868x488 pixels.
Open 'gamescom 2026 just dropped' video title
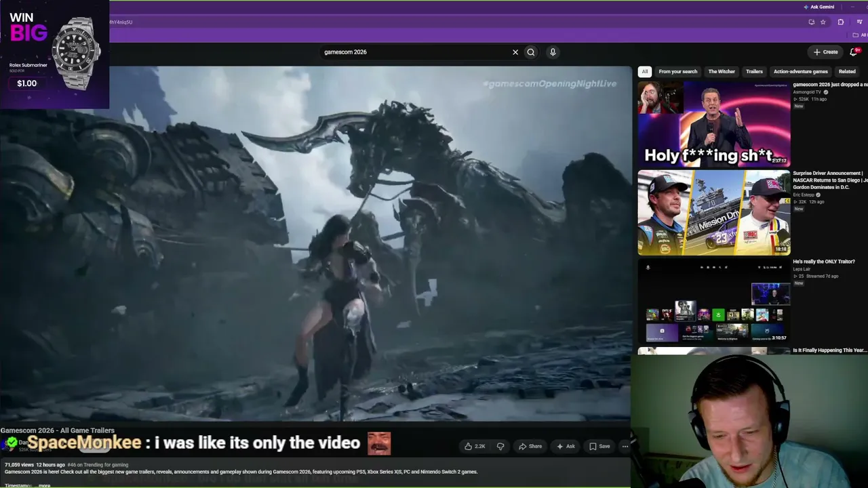tap(830, 85)
